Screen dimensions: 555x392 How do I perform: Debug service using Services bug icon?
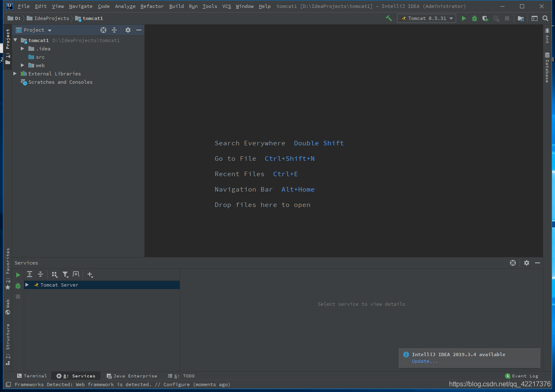pyautogui.click(x=18, y=286)
